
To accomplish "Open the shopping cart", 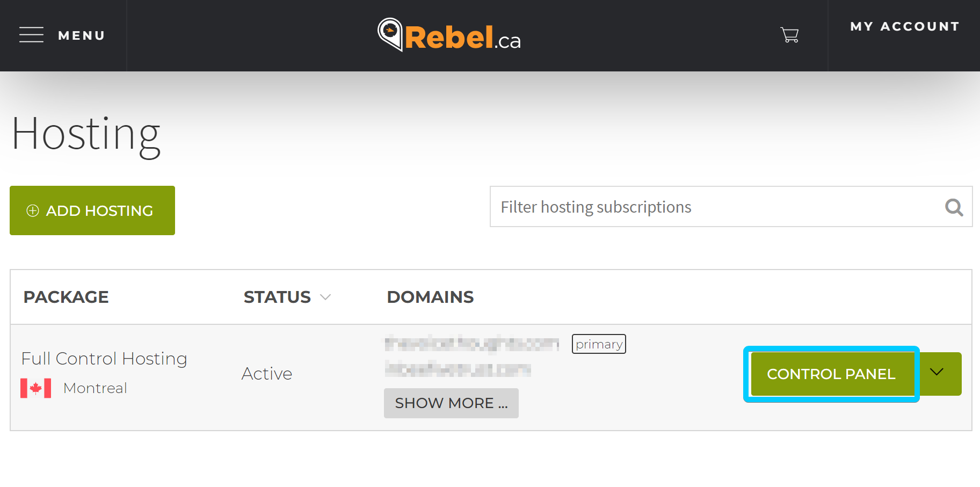I will [789, 35].
